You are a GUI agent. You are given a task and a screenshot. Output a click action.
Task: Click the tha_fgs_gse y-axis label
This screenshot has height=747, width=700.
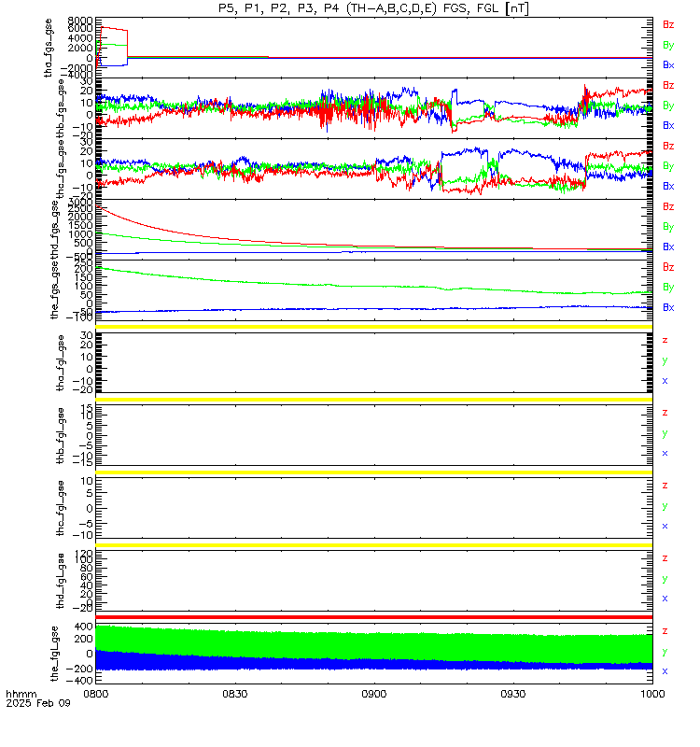point(49,48)
